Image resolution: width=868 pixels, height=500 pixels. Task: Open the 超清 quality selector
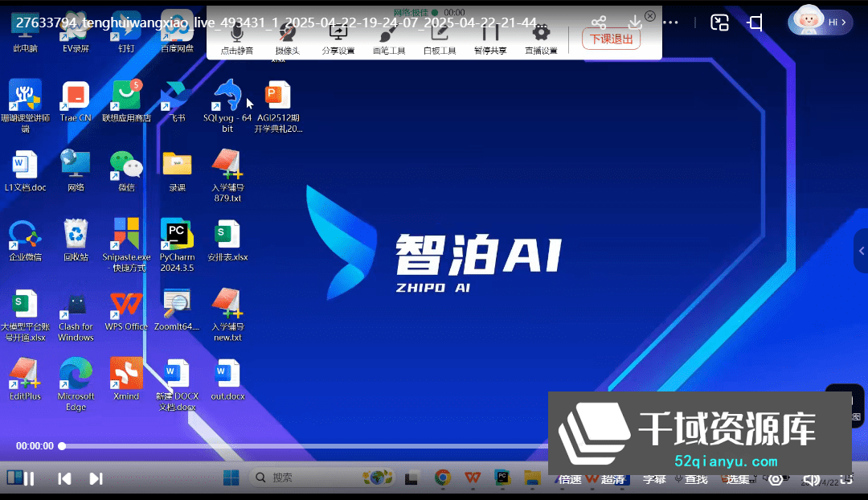tap(612, 479)
